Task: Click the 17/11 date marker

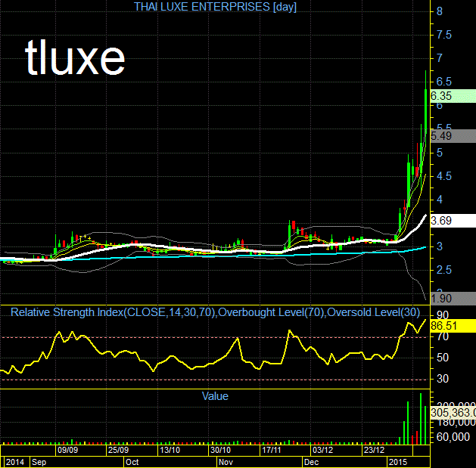Action: click(272, 450)
